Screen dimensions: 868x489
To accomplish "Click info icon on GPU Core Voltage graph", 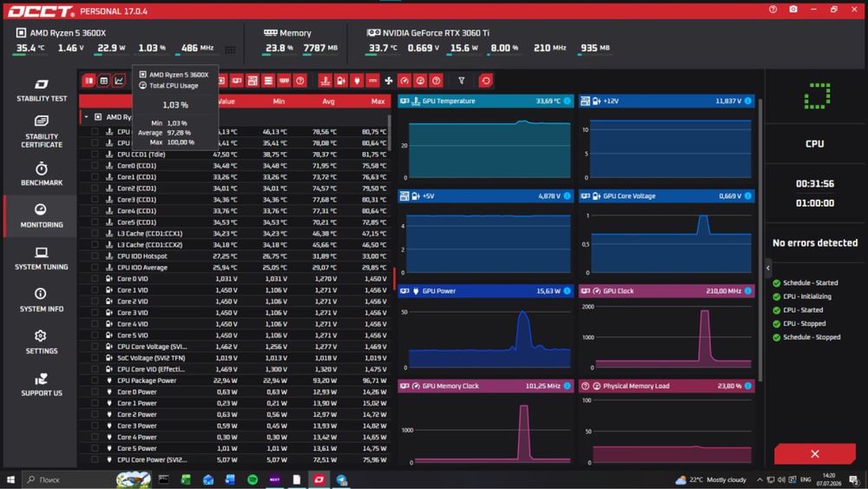I will (748, 196).
